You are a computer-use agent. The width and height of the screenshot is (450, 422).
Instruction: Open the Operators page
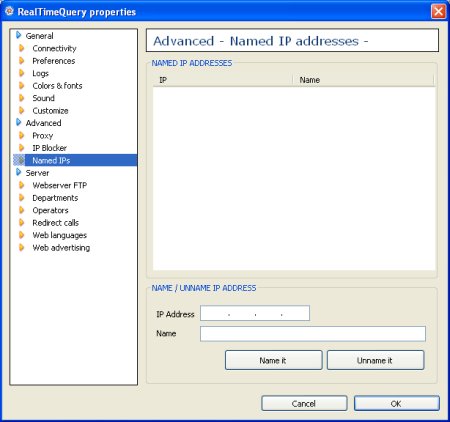tap(50, 210)
